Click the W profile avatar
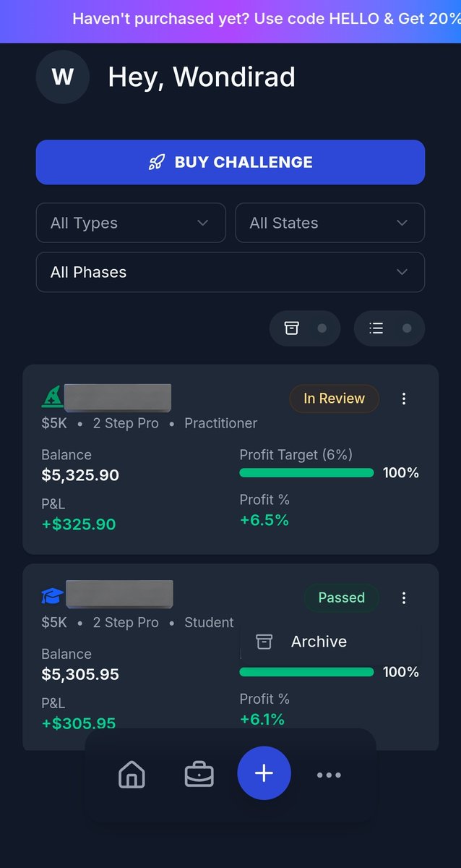This screenshot has height=868, width=461. coord(62,77)
